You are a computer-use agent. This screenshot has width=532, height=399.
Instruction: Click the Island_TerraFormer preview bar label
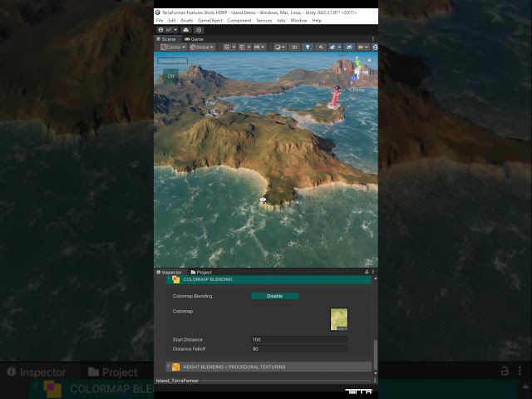(177, 381)
